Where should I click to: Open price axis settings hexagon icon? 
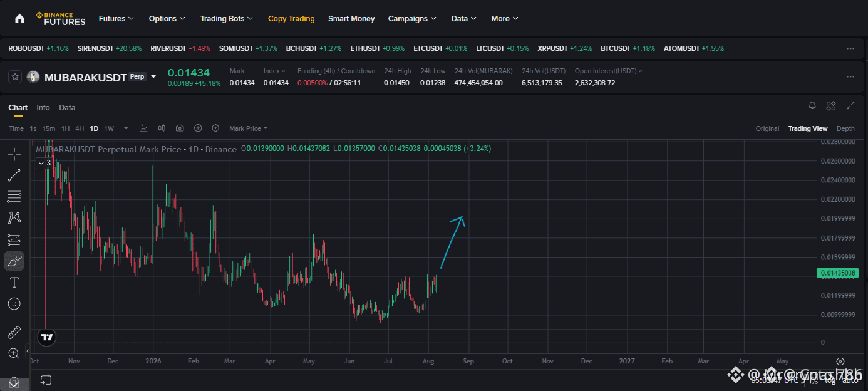coord(840,362)
